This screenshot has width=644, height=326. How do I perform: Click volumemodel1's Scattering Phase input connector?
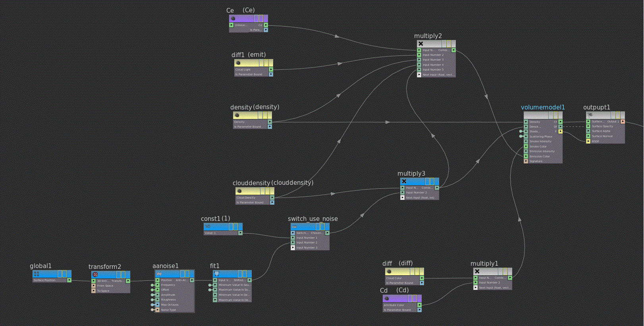pos(526,136)
